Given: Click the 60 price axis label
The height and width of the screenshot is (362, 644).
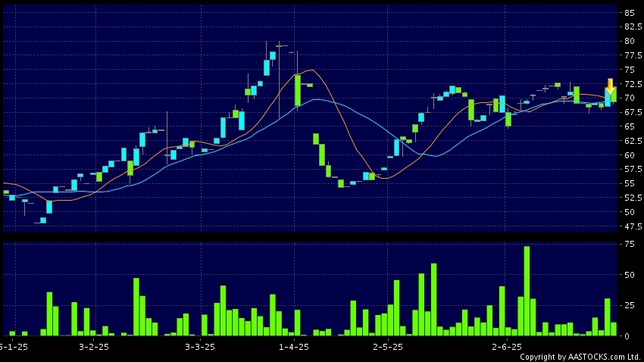Looking at the screenshot, I should click(x=629, y=155).
